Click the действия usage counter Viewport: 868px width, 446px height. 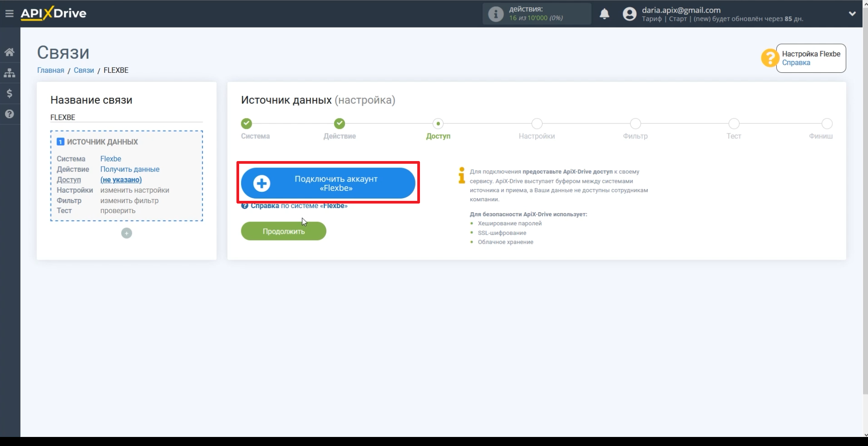click(536, 14)
